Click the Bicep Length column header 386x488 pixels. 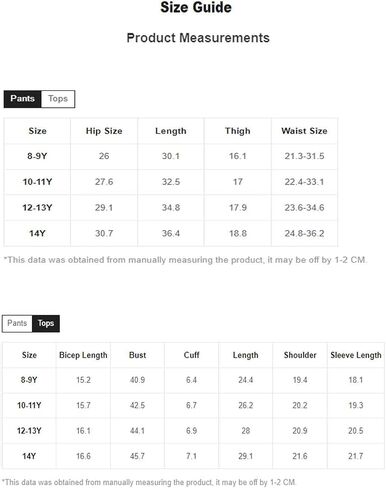[x=83, y=355]
